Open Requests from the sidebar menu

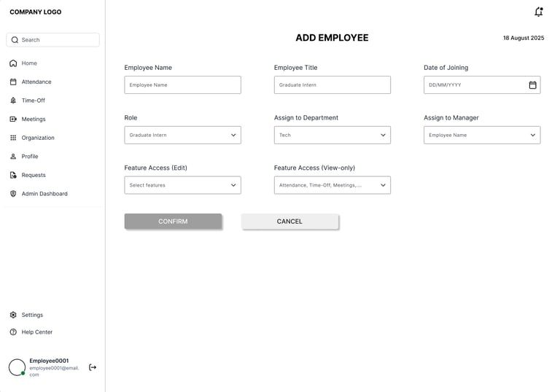34,175
